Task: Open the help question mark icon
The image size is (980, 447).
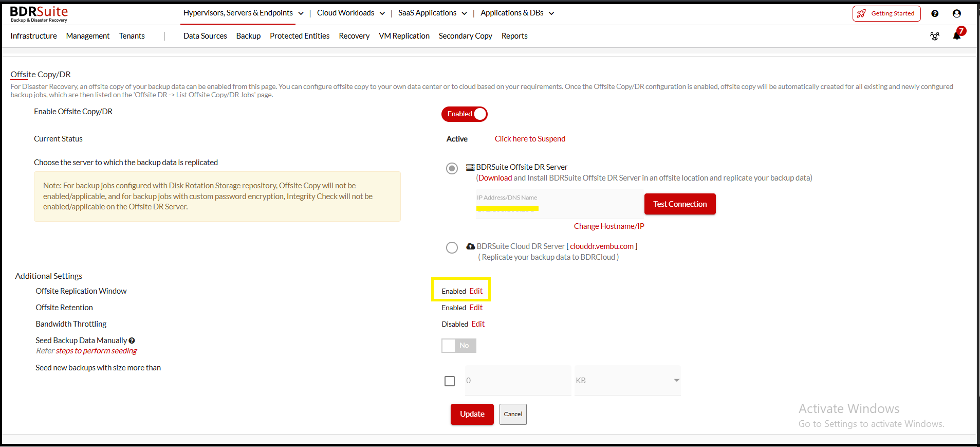Action: click(x=935, y=14)
